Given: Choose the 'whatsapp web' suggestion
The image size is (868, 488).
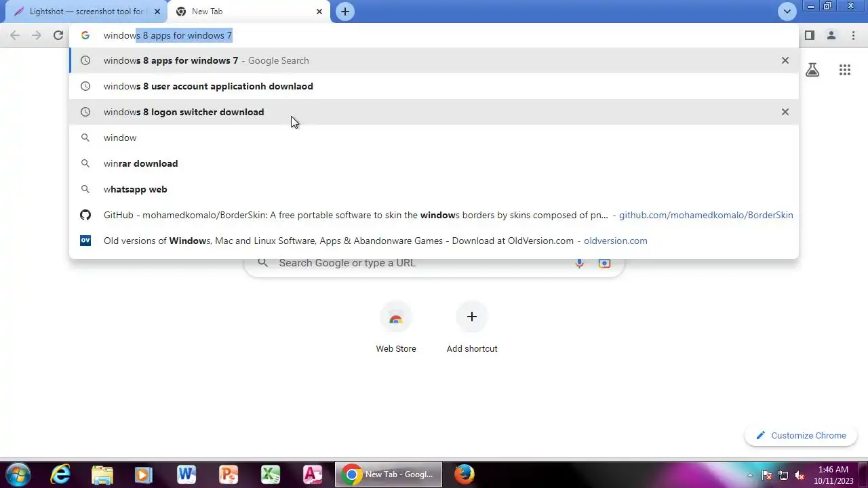Looking at the screenshot, I should (434, 189).
